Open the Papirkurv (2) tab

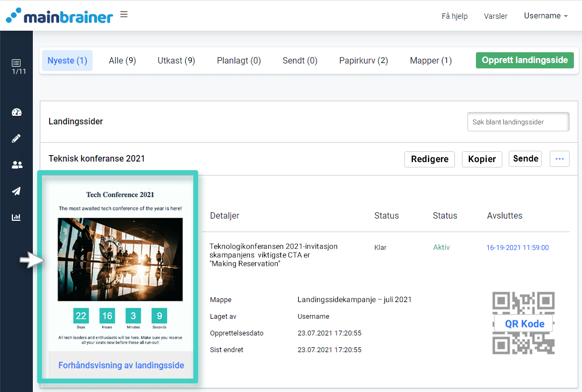363,61
